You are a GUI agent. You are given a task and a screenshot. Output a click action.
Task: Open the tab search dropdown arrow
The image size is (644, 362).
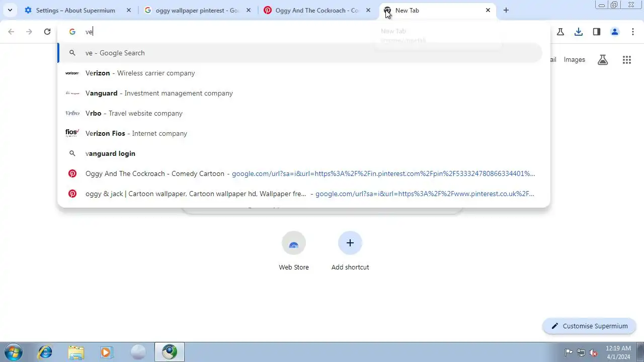[x=10, y=10]
